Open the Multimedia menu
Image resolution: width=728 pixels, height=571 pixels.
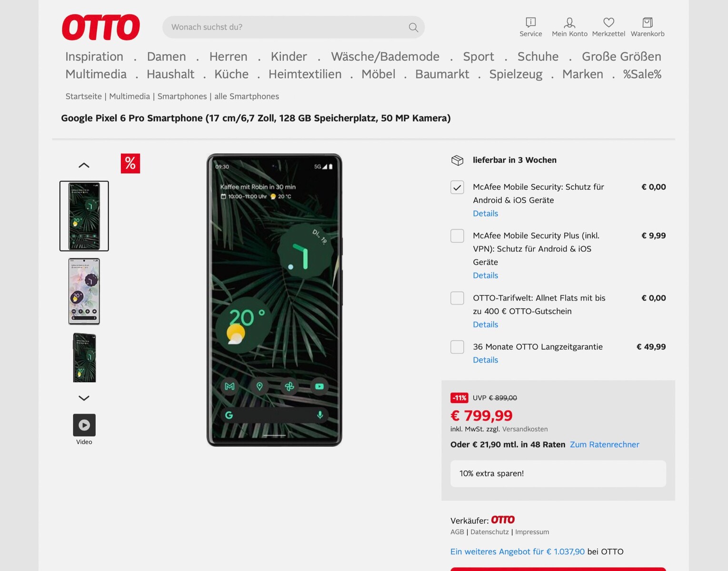(96, 74)
